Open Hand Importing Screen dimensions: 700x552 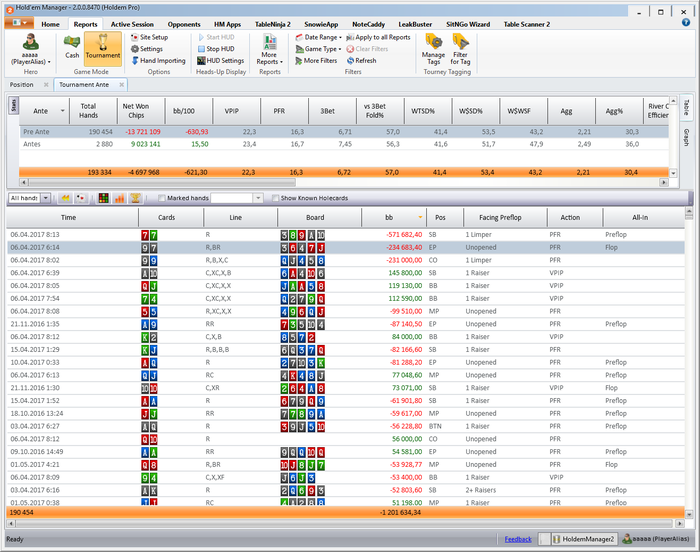coord(158,60)
